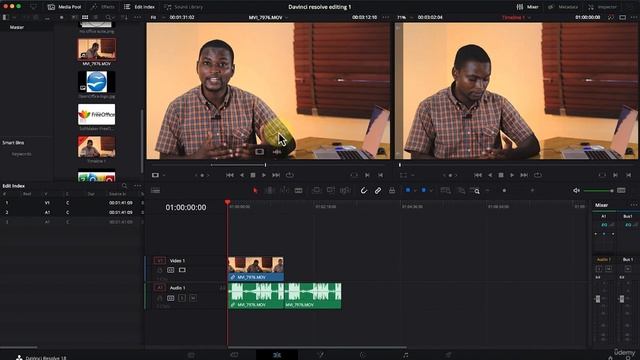This screenshot has width=640, height=360.
Task: Play the timeline viewer forward
Action: coord(512,175)
